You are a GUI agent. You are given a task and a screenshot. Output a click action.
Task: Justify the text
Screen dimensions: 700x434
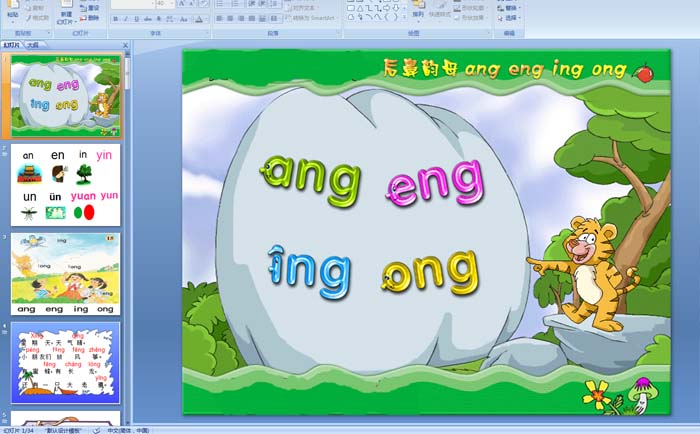(x=252, y=18)
